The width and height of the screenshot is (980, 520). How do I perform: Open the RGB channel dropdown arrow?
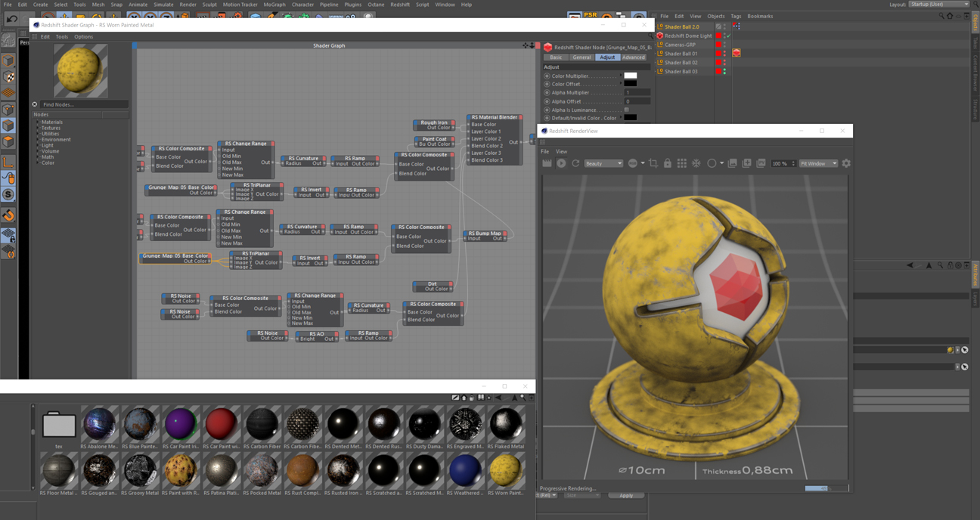point(643,163)
